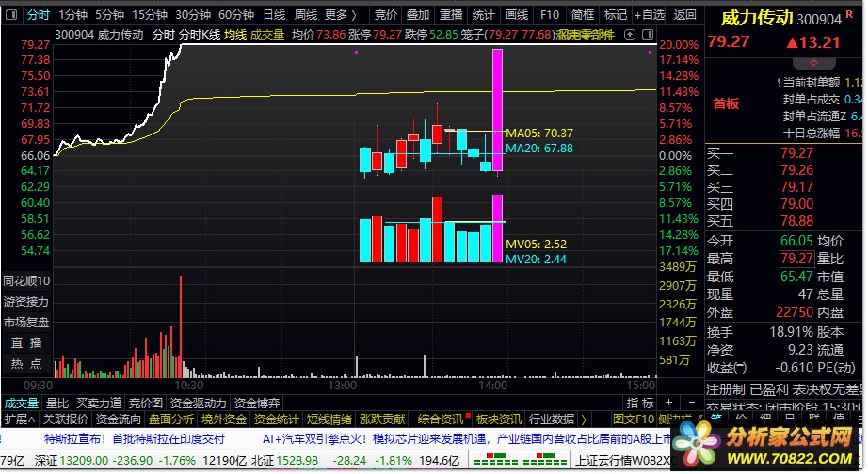Open the 指标 indicator settings

pos(640,403)
